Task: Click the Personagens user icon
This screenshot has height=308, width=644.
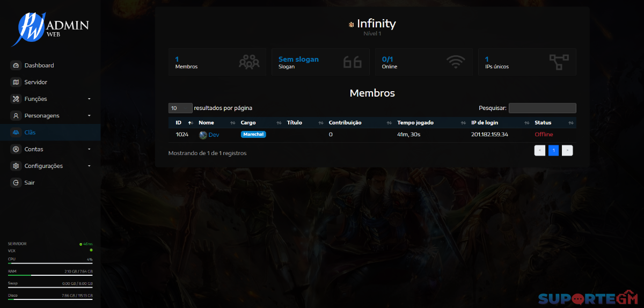Action: coord(16,116)
